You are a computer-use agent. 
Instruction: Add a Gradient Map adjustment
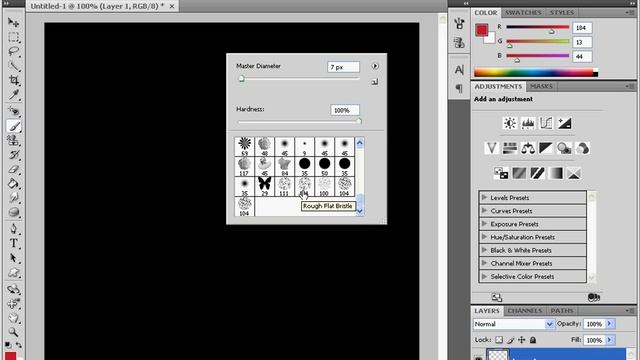pyautogui.click(x=556, y=173)
